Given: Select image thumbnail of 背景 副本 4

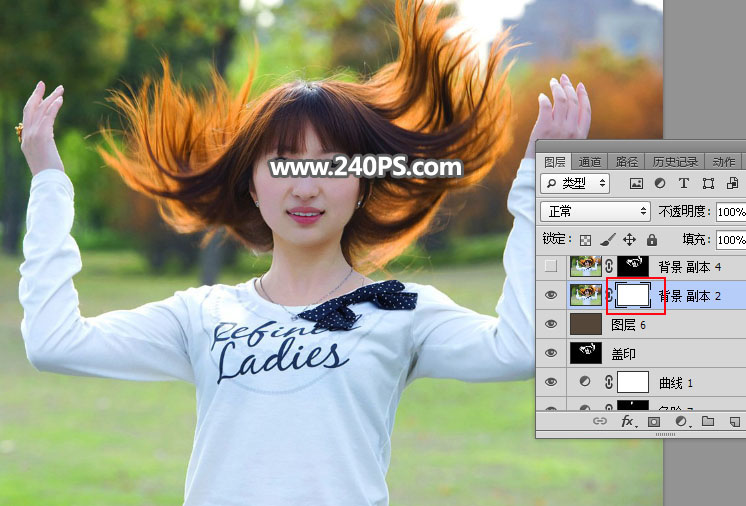Looking at the screenshot, I should click(x=586, y=267).
